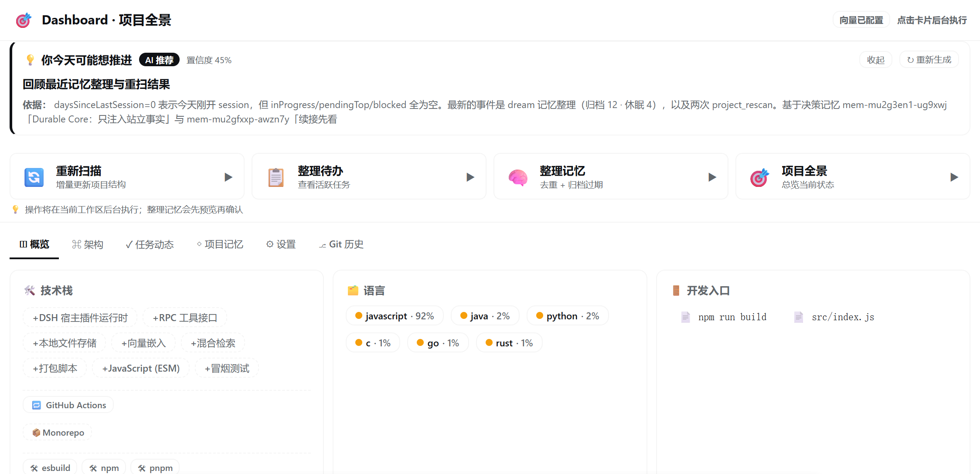
Task: Run the 重新扫描 card
Action: coord(127,176)
